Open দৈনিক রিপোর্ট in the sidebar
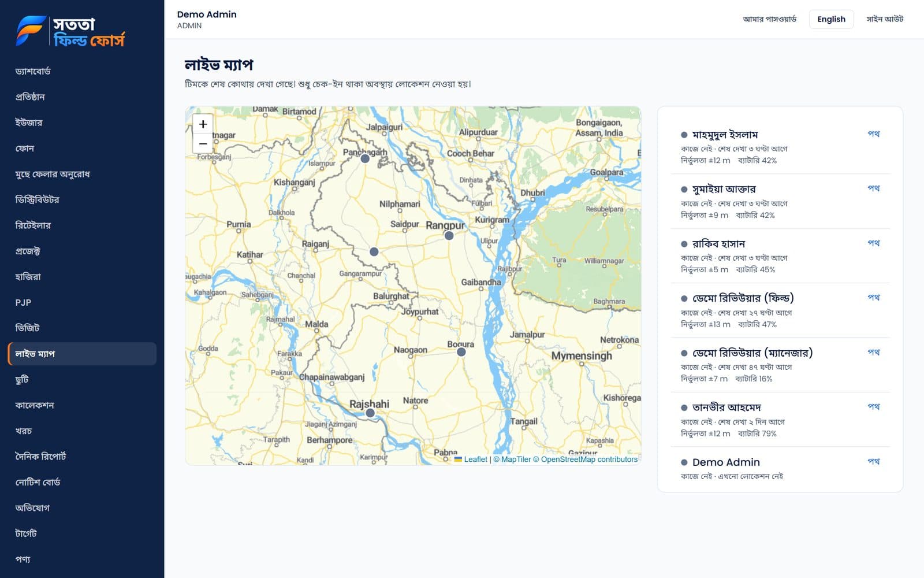Viewport: 924px width, 578px height. click(82, 457)
